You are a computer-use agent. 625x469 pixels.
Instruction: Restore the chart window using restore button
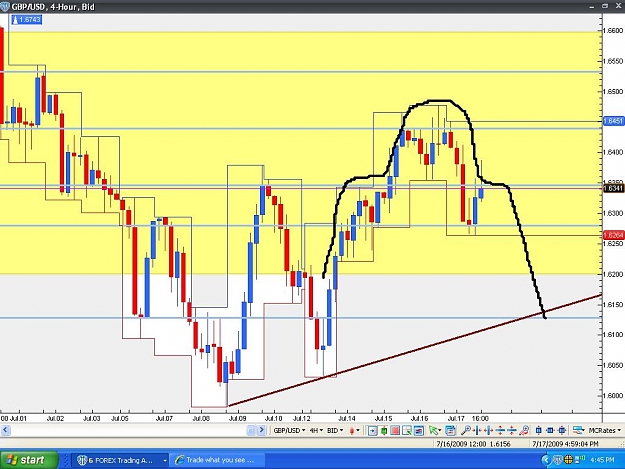(x=605, y=6)
